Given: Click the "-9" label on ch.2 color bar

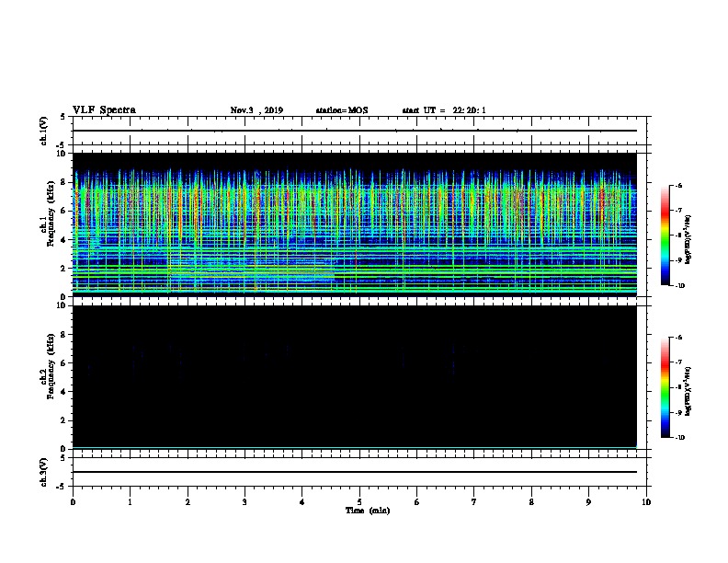Looking at the screenshot, I should (x=678, y=412).
